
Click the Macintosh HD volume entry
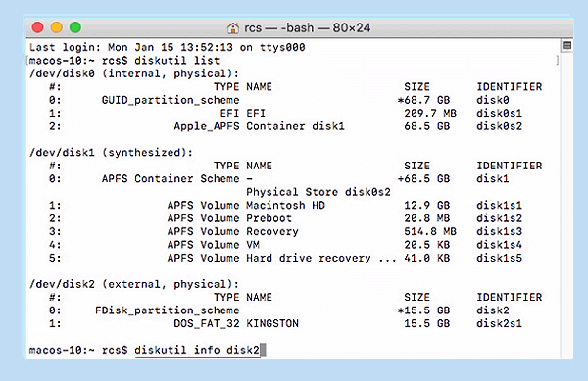(285, 206)
